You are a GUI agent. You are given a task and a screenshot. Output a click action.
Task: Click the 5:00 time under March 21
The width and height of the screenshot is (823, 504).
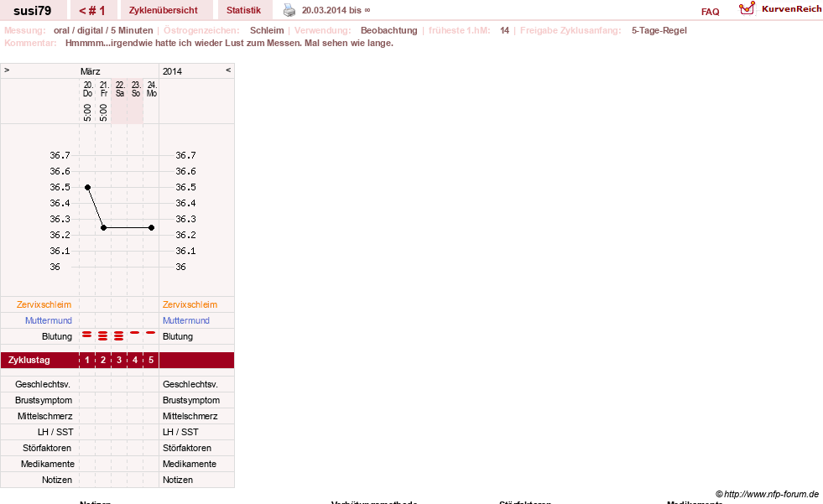click(103, 112)
